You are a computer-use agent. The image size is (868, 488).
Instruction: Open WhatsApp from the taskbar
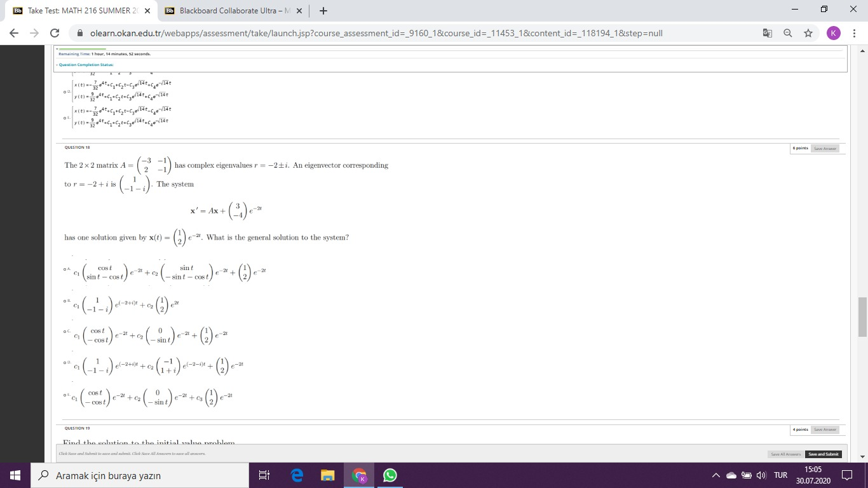(390, 475)
